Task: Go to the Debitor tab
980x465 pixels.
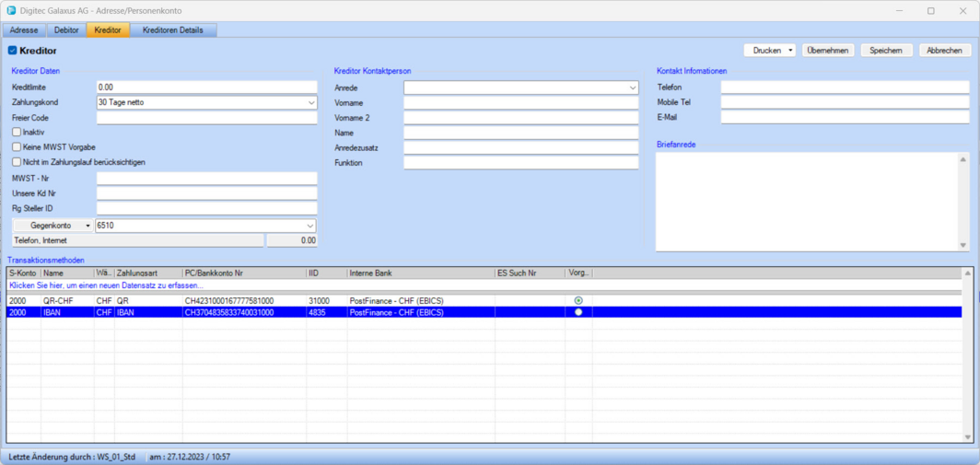Action: point(66,30)
